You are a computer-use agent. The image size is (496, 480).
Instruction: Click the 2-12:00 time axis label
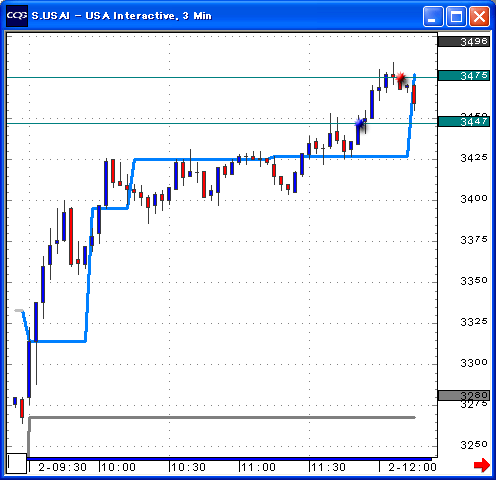(x=412, y=467)
